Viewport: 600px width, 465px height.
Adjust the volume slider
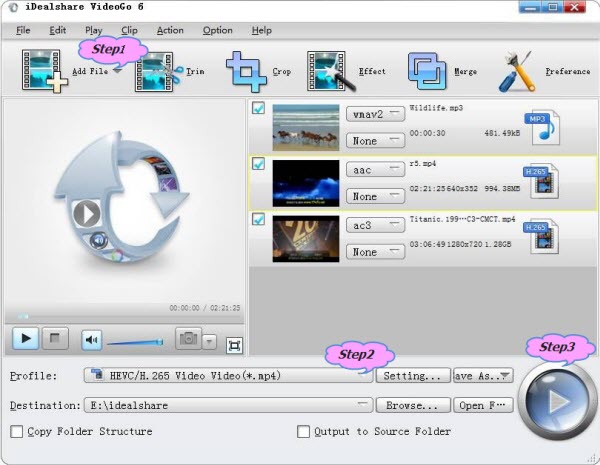coord(135,342)
